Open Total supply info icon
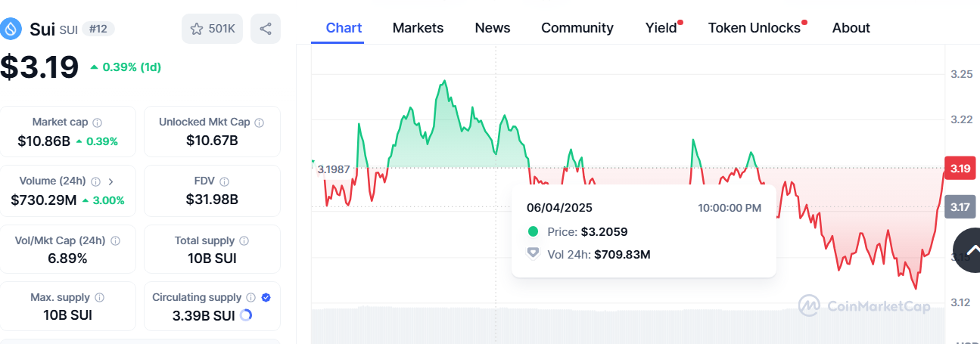980x344 pixels. coord(244,240)
